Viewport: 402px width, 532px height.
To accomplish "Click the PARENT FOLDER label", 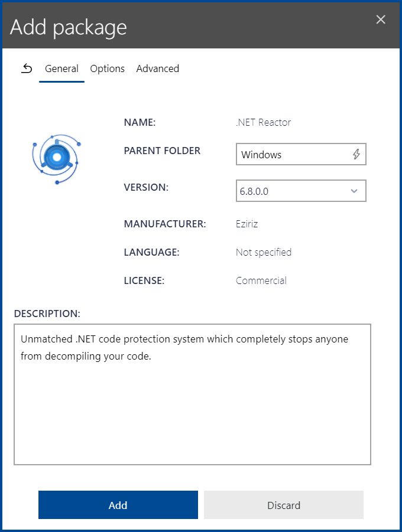I will [x=162, y=151].
